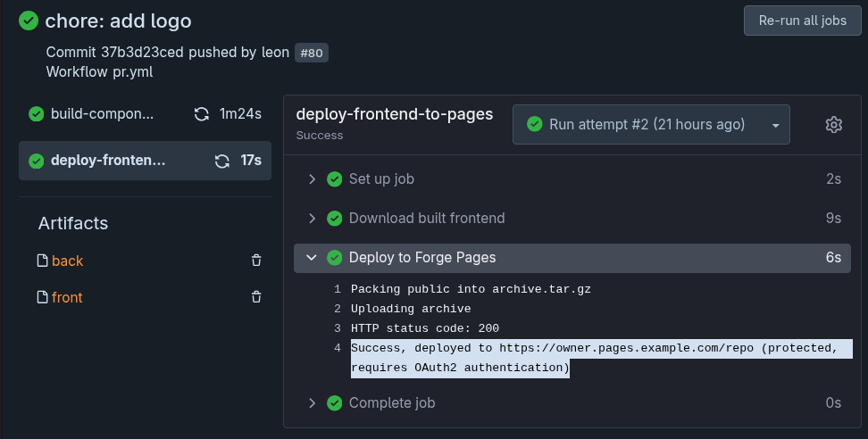Click log line number 4
The width and height of the screenshot is (868, 439).
[x=338, y=348]
